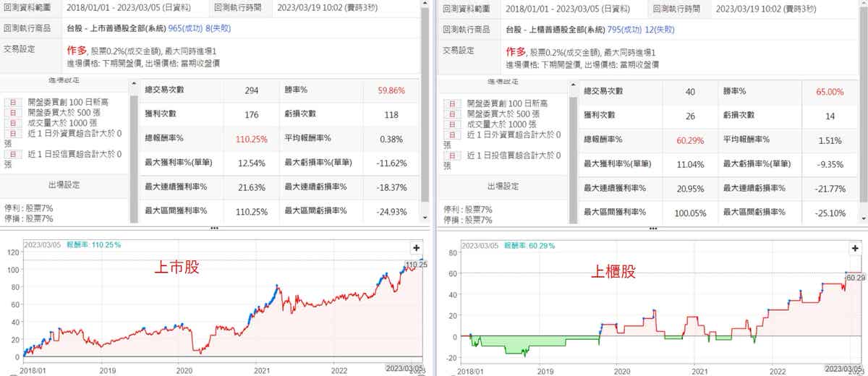Click the 日 icon beside 開盤委買創 100 日新高 in right panel
Image resolution: width=868 pixels, height=376 pixels.
pyautogui.click(x=452, y=103)
